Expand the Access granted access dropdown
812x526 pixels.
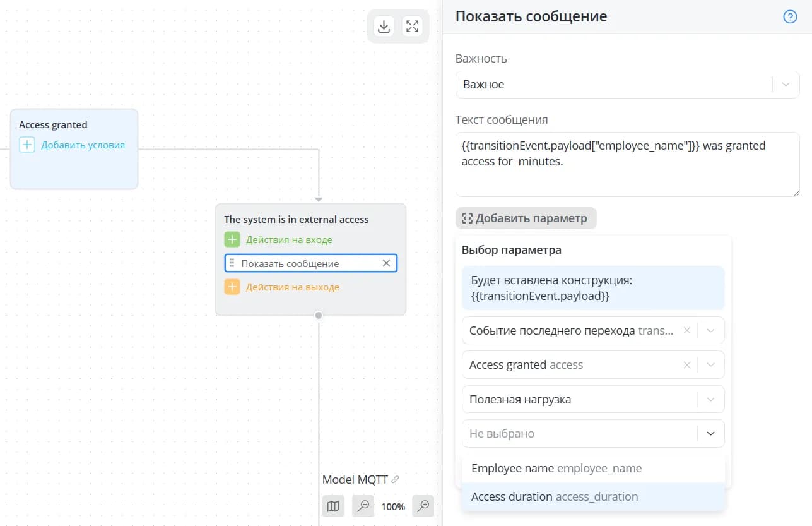pos(711,365)
